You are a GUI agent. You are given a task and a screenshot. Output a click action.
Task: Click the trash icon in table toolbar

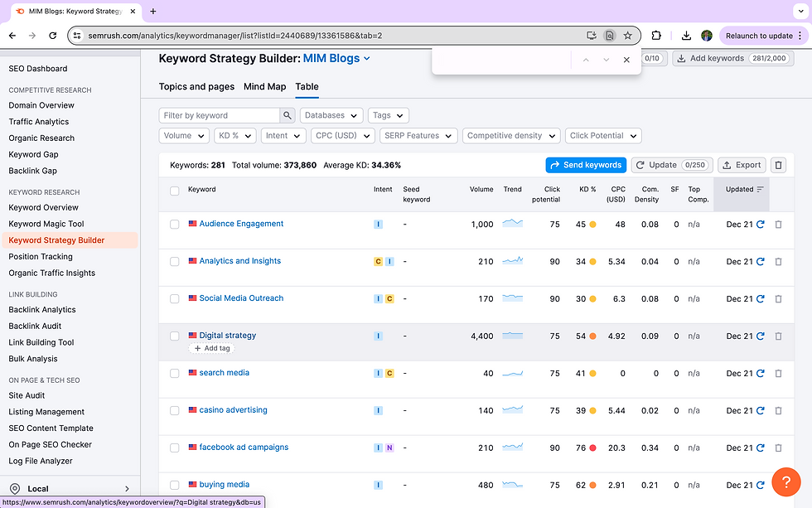(778, 165)
